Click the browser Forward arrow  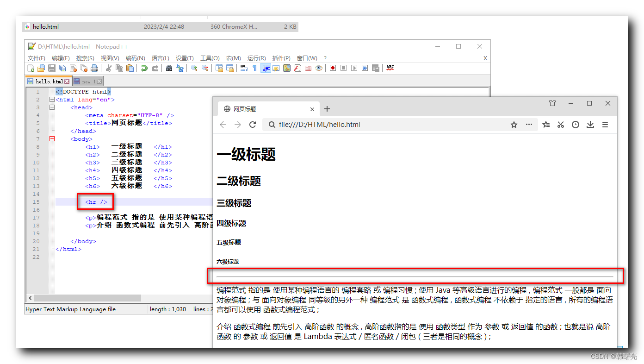pos(238,125)
